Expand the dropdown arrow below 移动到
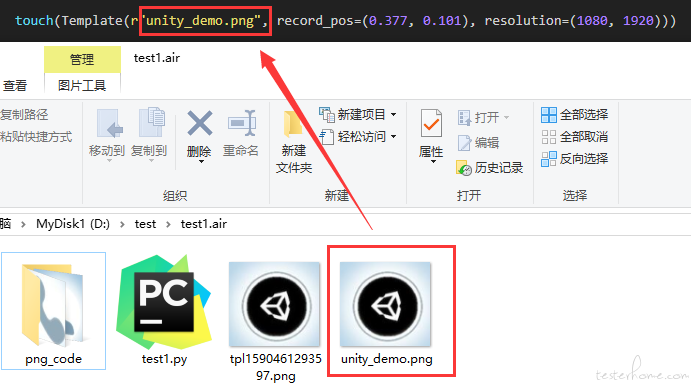 109,161
